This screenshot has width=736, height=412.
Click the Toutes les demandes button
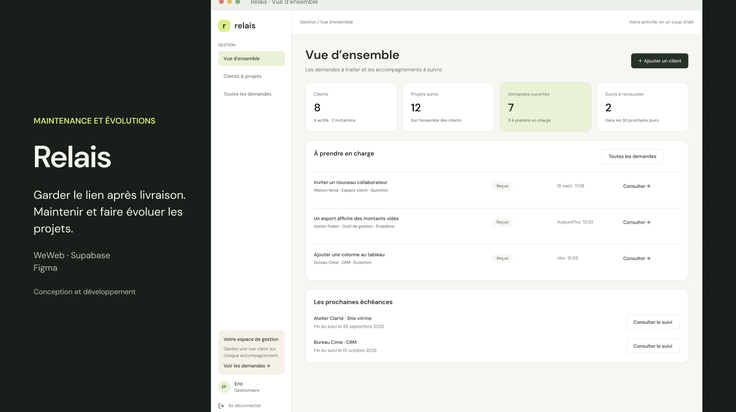click(632, 156)
